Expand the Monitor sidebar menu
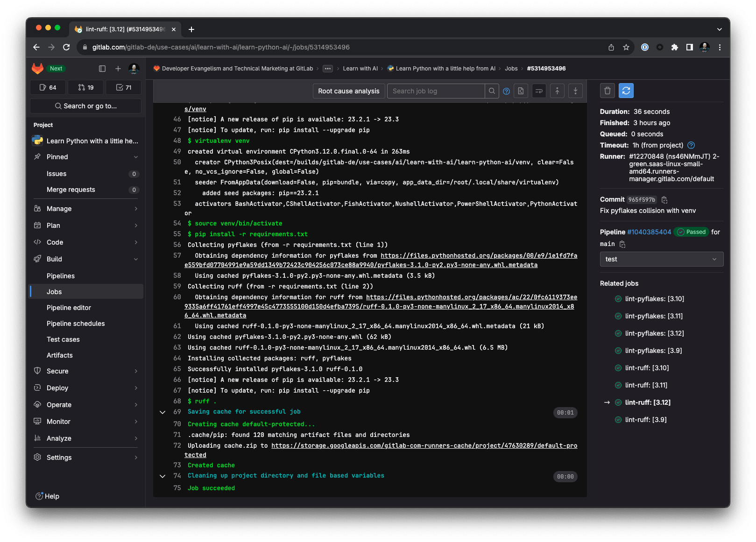The height and width of the screenshot is (542, 756). [x=86, y=422]
